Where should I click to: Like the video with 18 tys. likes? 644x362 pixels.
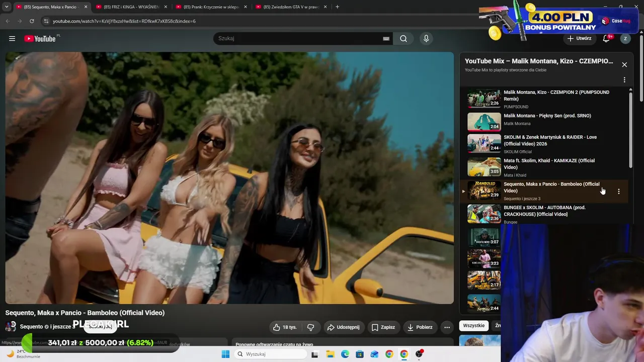coord(285,327)
